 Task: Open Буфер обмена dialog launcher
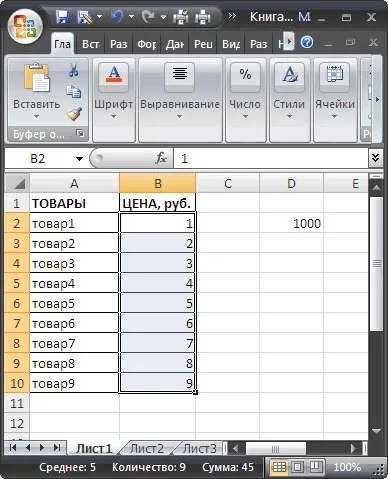80,133
